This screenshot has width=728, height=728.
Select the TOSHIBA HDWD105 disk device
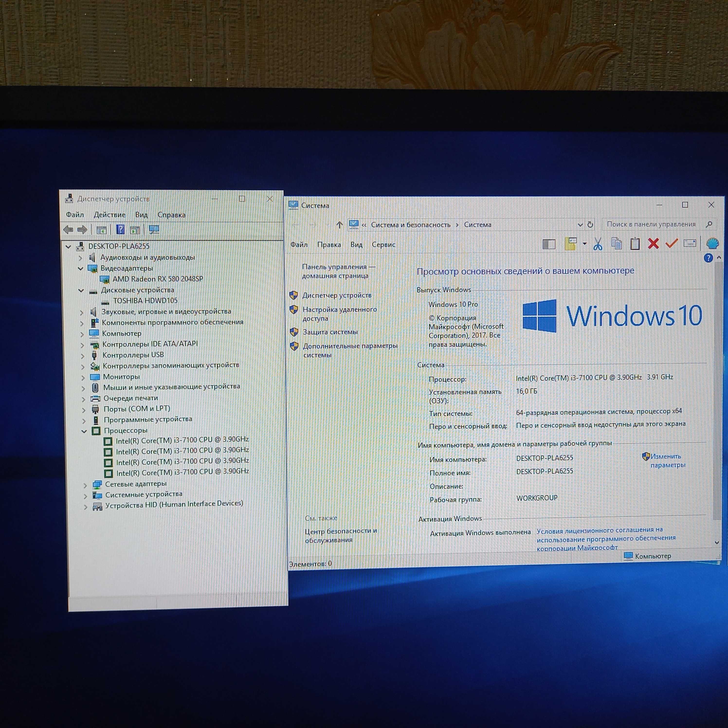146,301
